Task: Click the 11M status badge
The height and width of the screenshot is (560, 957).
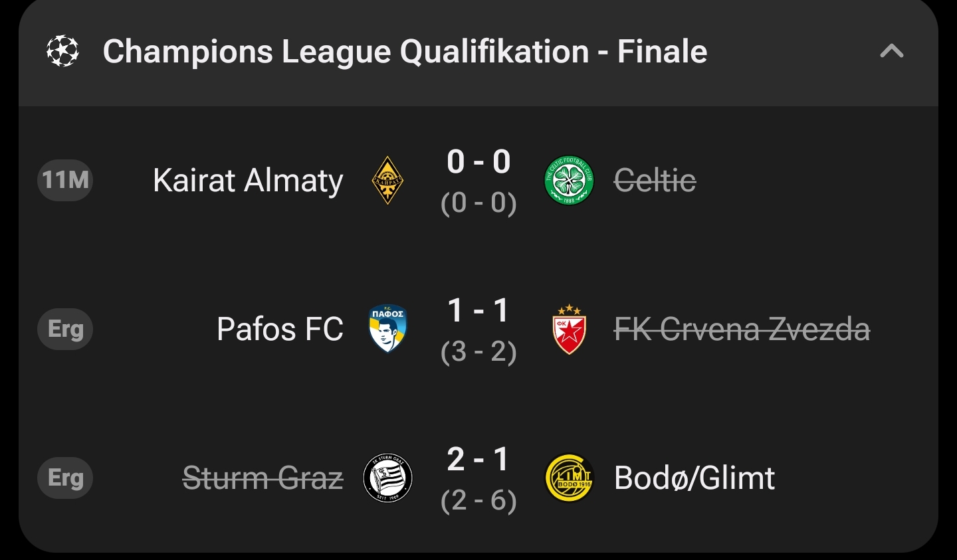Action: click(65, 180)
